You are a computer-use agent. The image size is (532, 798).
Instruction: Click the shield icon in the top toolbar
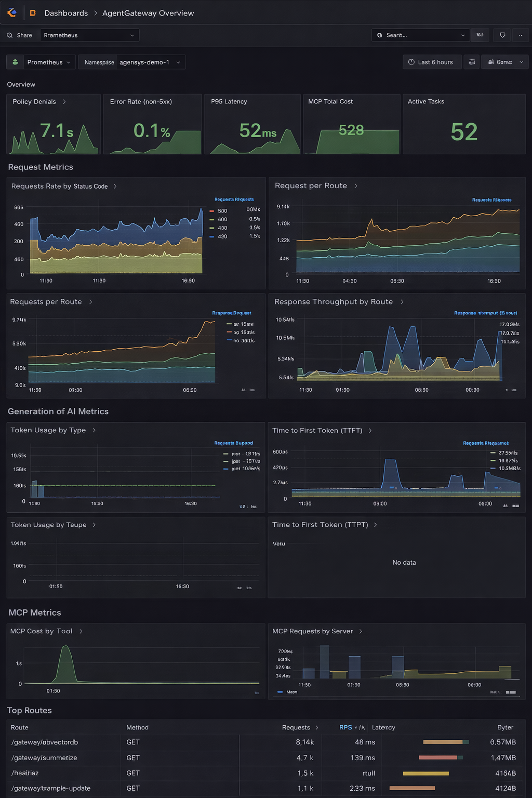[502, 35]
